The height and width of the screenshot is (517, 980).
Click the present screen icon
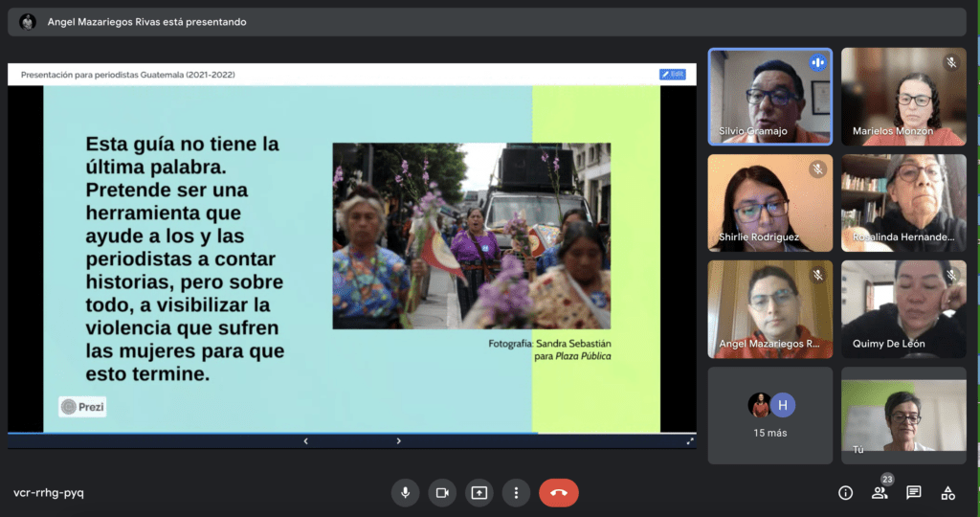point(479,492)
